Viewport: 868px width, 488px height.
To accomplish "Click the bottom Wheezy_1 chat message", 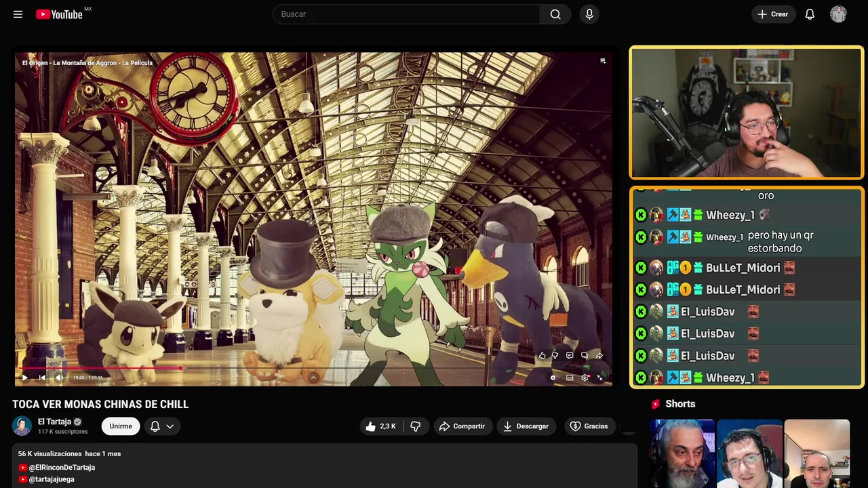I will coord(746,378).
